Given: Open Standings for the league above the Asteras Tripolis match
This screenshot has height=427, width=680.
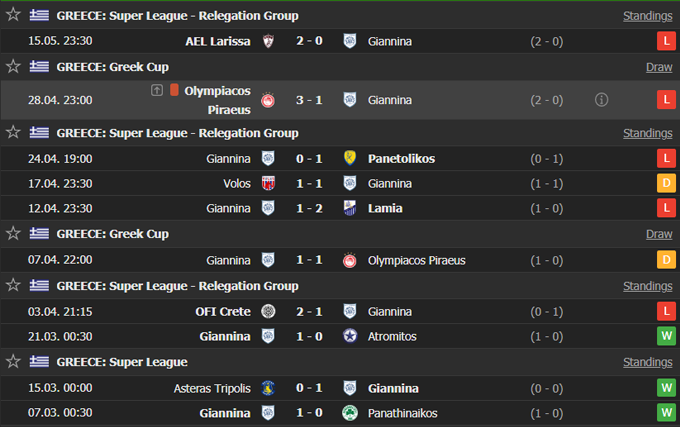Looking at the screenshot, I should click(647, 362).
